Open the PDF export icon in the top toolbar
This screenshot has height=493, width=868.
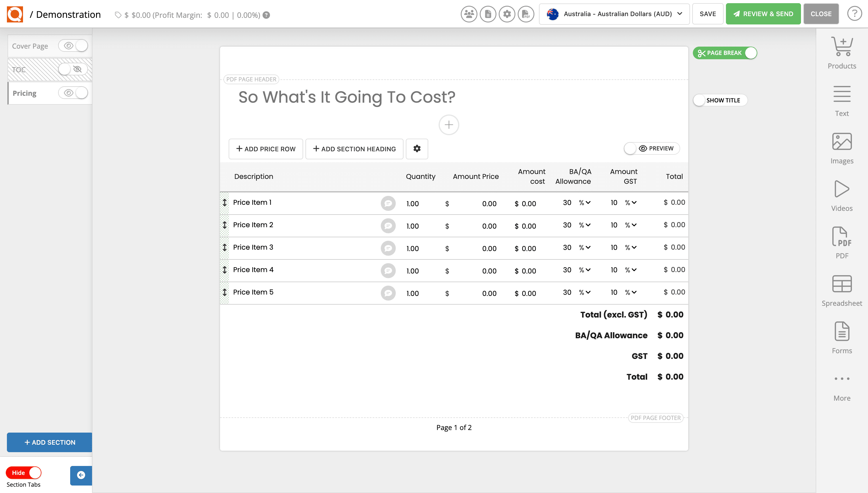pos(526,14)
